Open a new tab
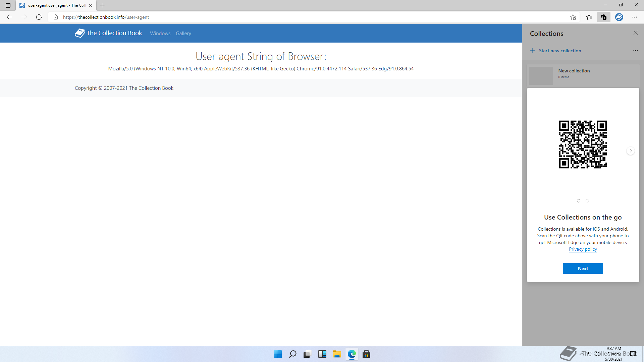 click(102, 5)
